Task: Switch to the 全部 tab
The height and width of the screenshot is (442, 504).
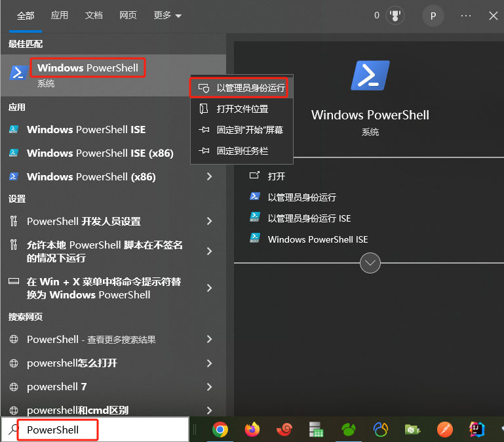Action: [x=26, y=16]
